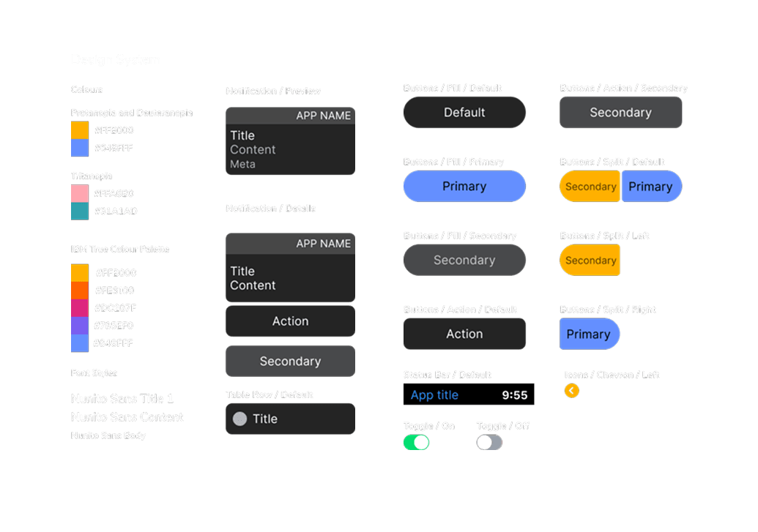Image resolution: width=758 pixels, height=532 pixels.
Task: Select the purple #785EF0 colour swatch
Action: (x=80, y=326)
